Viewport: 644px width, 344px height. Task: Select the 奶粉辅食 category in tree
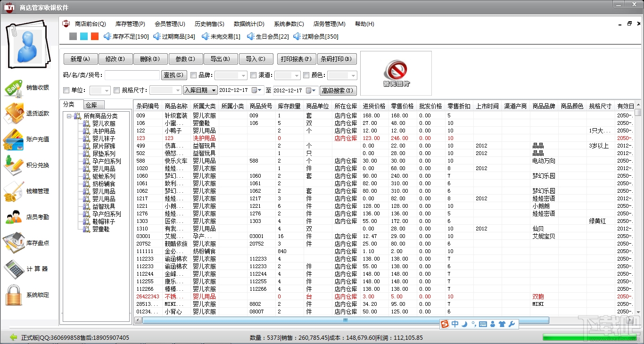[103, 184]
